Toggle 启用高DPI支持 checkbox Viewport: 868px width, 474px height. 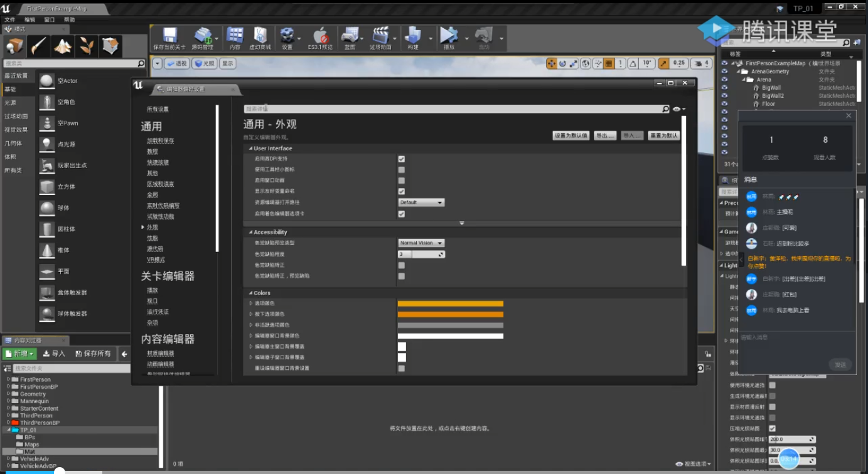[x=402, y=159]
